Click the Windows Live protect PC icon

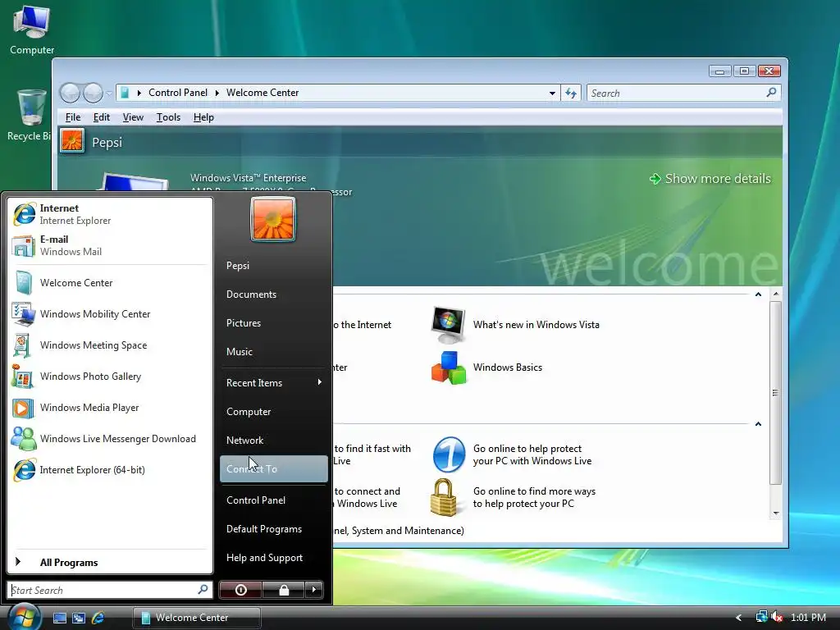(x=449, y=454)
